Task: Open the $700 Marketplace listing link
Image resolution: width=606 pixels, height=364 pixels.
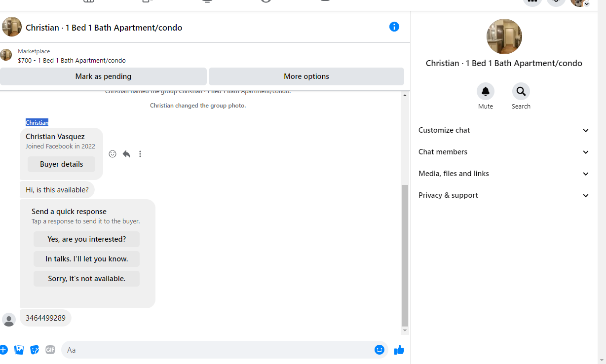Action: tap(72, 61)
